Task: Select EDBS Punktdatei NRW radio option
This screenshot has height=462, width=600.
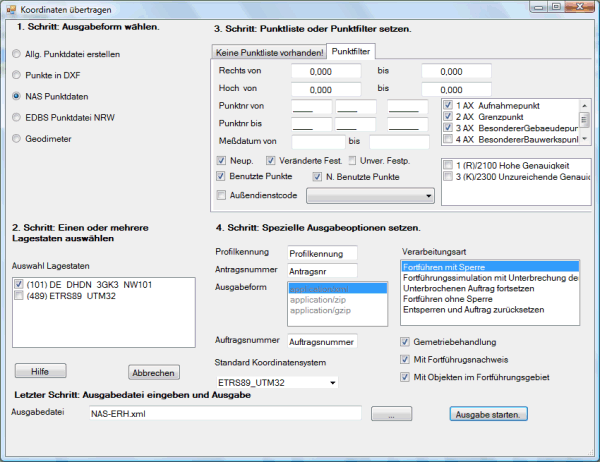Action: click(x=16, y=117)
